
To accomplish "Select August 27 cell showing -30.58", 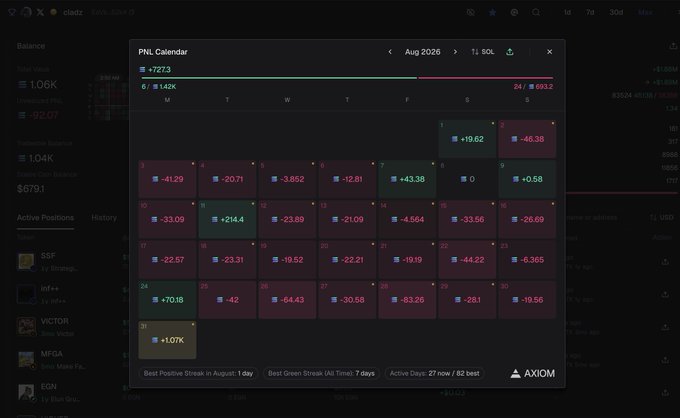I will pyautogui.click(x=347, y=300).
